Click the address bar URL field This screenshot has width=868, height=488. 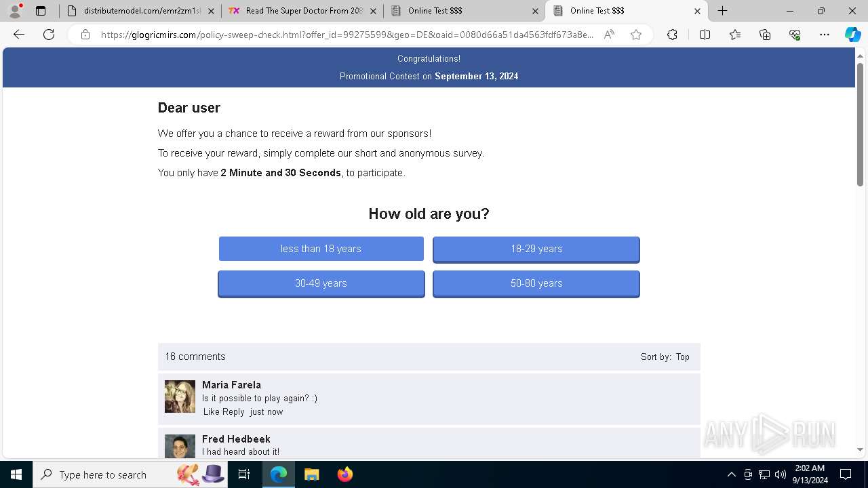347,35
